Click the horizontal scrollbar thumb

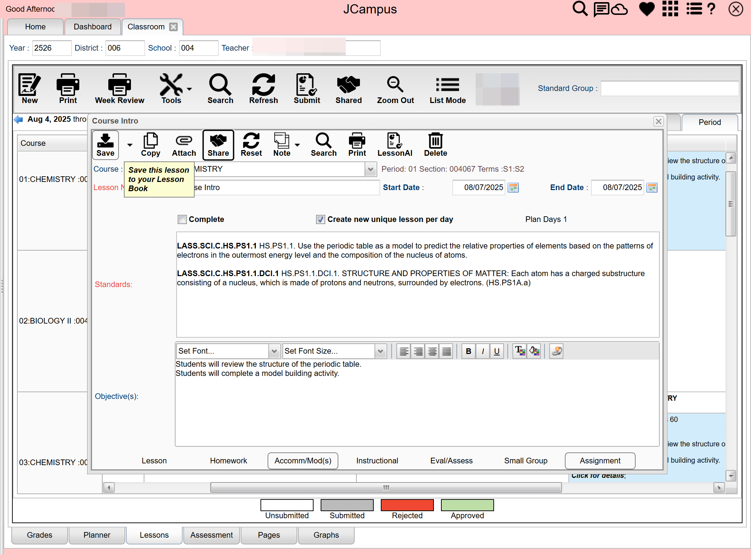(x=386, y=488)
